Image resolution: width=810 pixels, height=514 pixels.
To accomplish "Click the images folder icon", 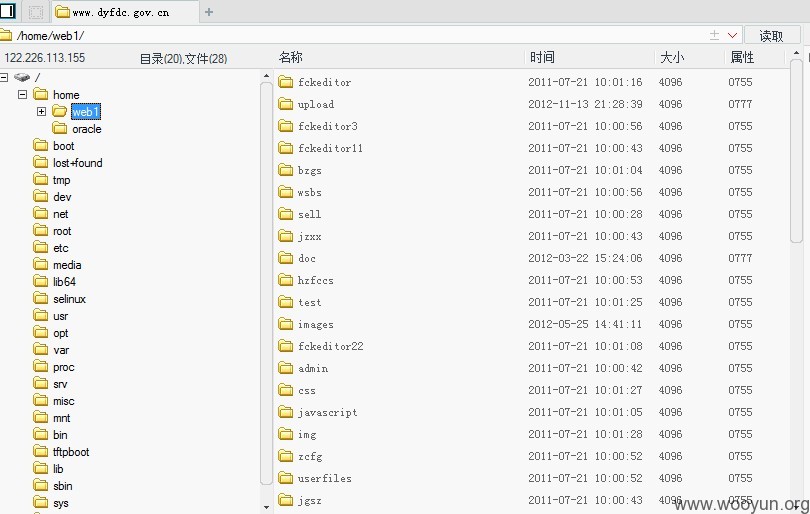I will 286,324.
